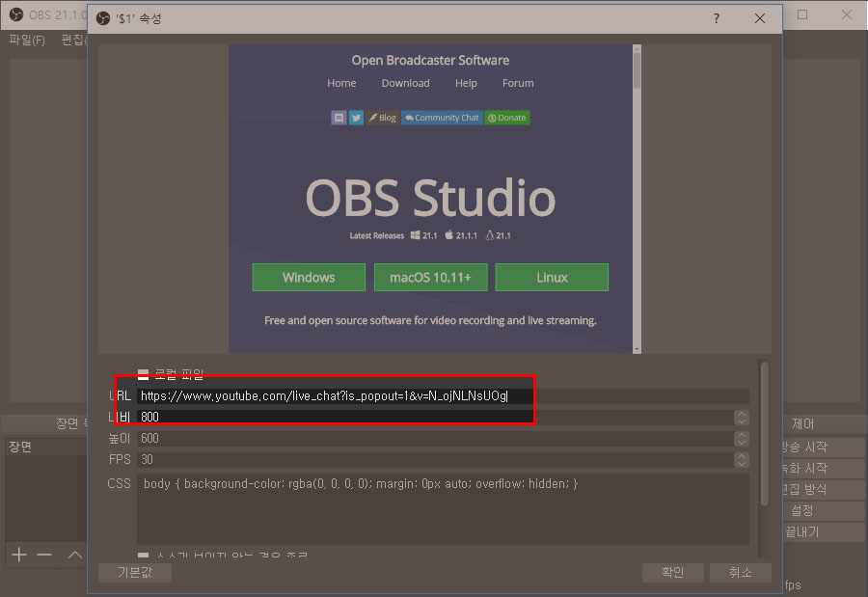
Task: Click into the CSS text area
Action: 443,509
